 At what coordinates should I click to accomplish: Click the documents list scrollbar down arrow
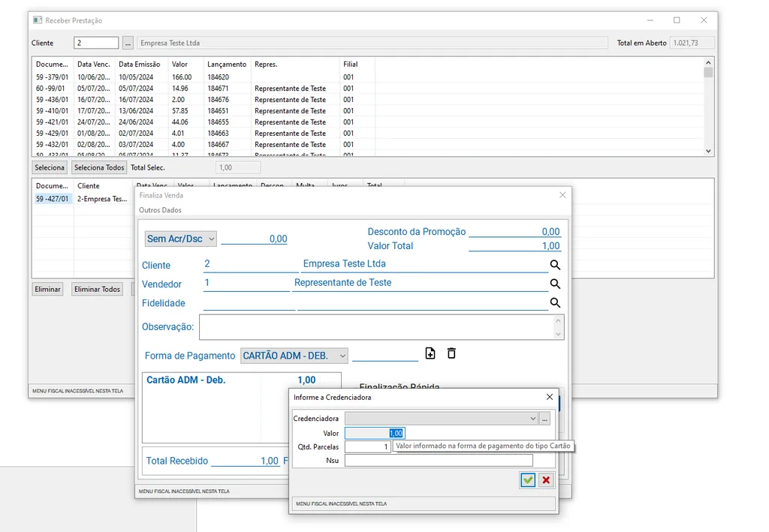(x=708, y=151)
